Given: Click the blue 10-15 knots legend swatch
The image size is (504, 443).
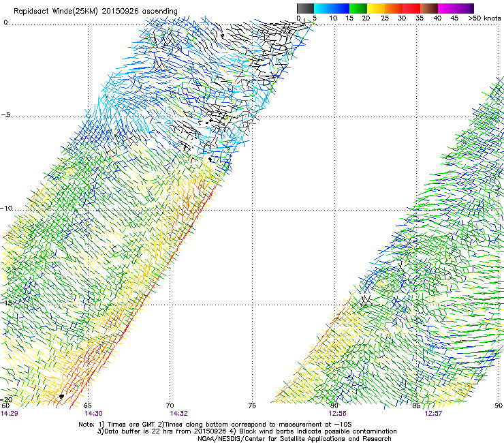Looking at the screenshot, I should [x=341, y=8].
